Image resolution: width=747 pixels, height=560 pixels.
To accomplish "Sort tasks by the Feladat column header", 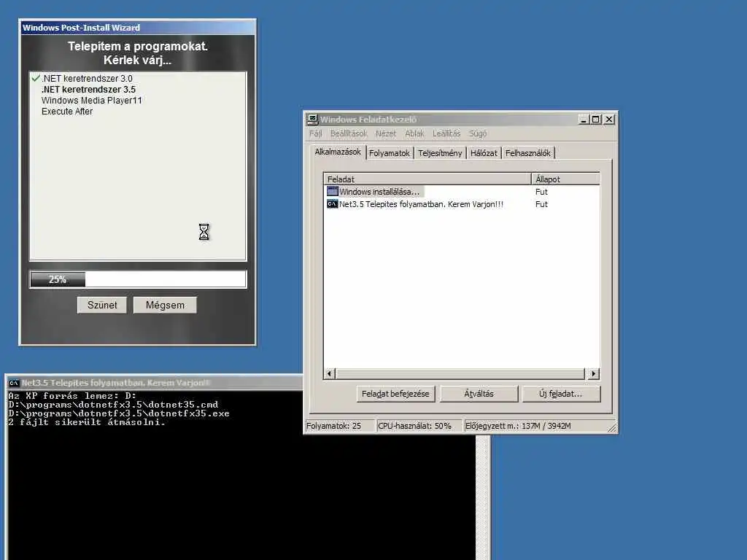I will [x=427, y=179].
